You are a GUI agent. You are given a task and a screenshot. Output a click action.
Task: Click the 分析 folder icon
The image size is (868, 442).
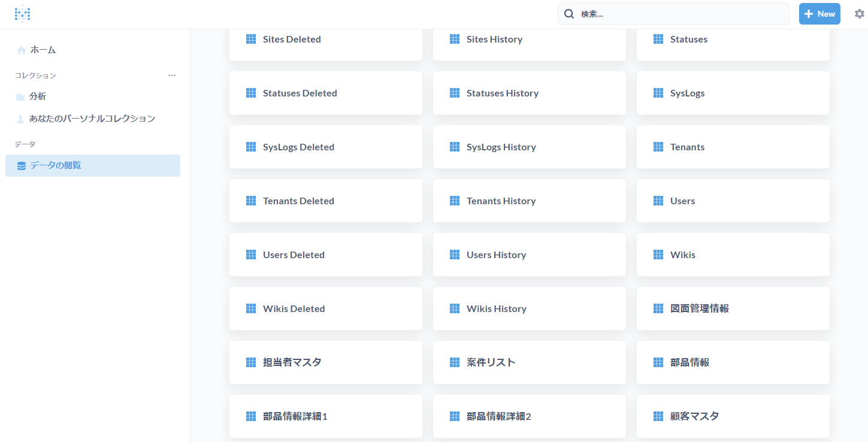(20, 96)
